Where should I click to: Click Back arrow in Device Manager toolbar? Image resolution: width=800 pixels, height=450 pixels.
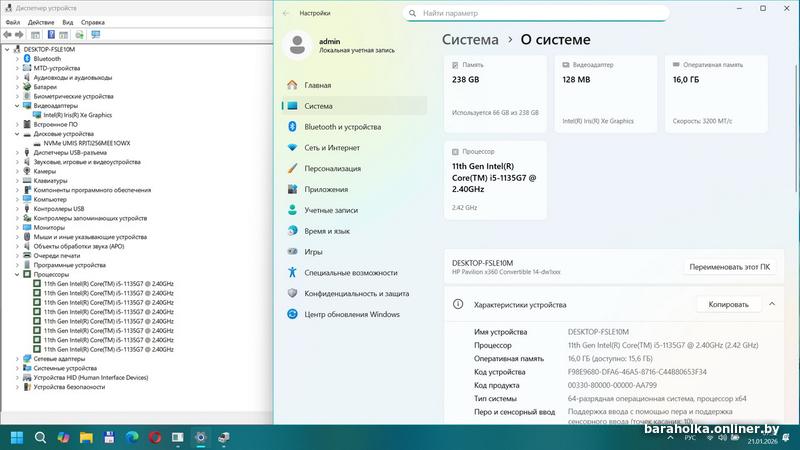(7, 35)
